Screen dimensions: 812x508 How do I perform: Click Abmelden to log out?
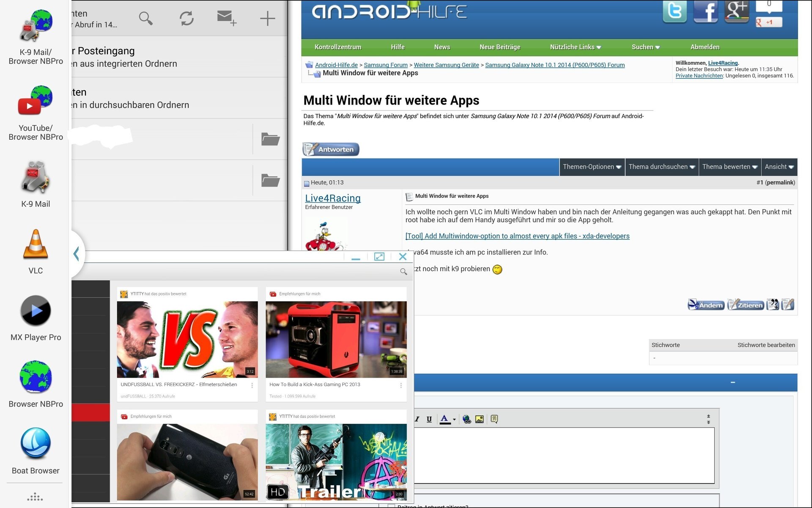click(x=705, y=47)
